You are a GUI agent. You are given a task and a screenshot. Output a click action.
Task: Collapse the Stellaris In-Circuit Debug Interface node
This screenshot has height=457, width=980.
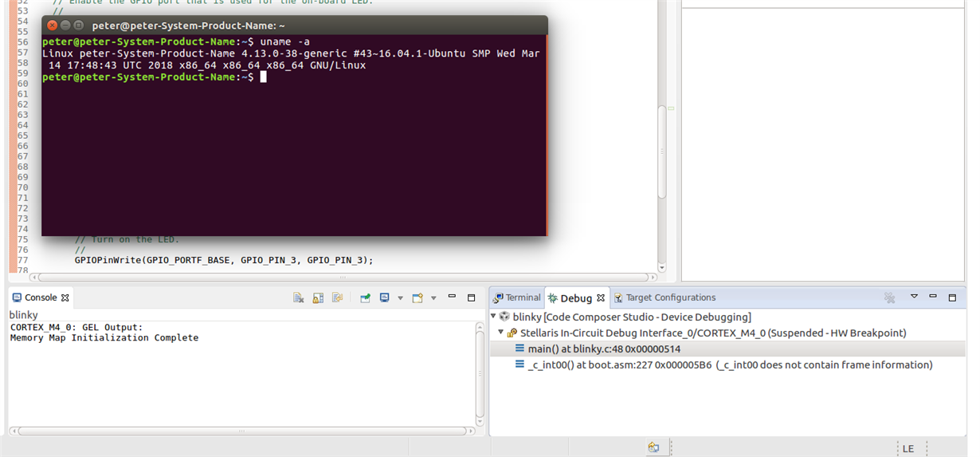[501, 333]
